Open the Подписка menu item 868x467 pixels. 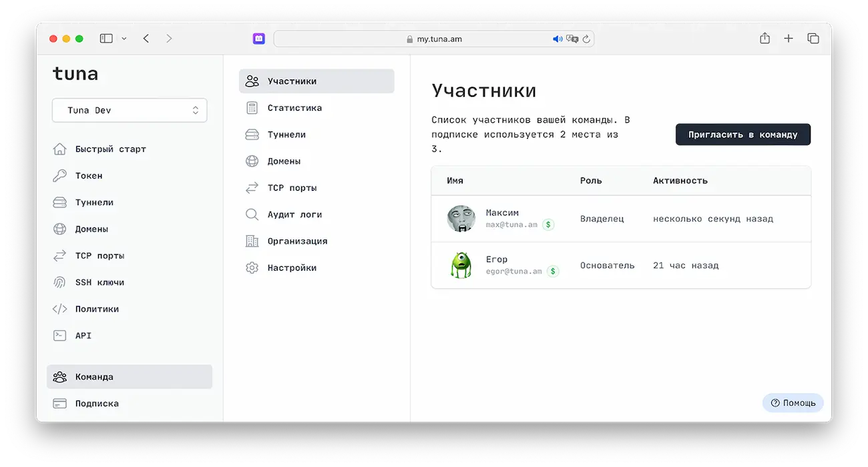95,403
